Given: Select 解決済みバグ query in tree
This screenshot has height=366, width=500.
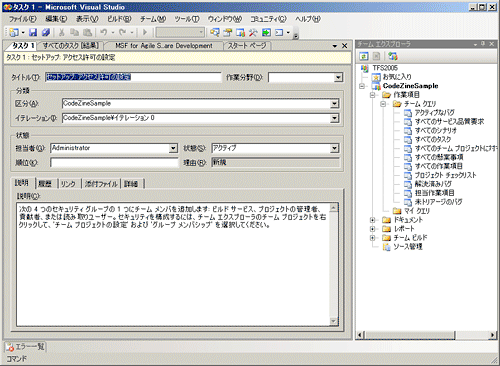Looking at the screenshot, I should (x=433, y=184).
